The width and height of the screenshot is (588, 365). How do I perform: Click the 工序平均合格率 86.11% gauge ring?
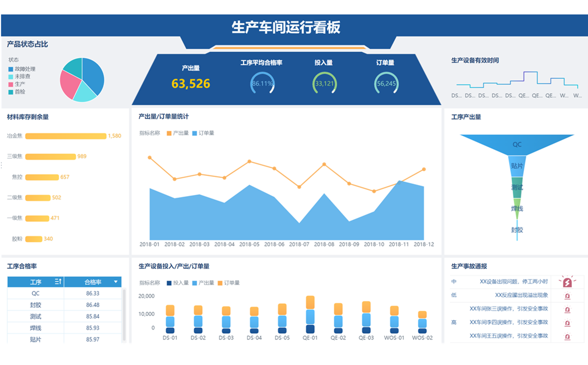coord(262,84)
